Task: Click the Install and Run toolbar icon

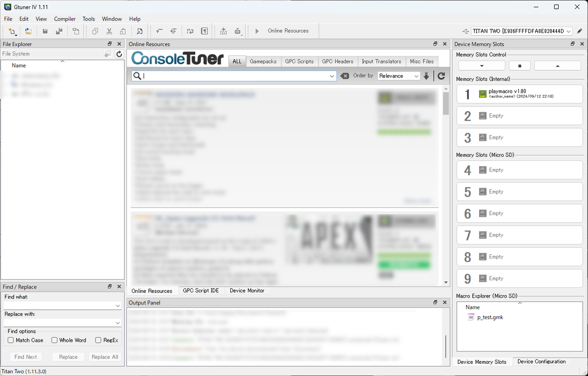Action: 237,31
